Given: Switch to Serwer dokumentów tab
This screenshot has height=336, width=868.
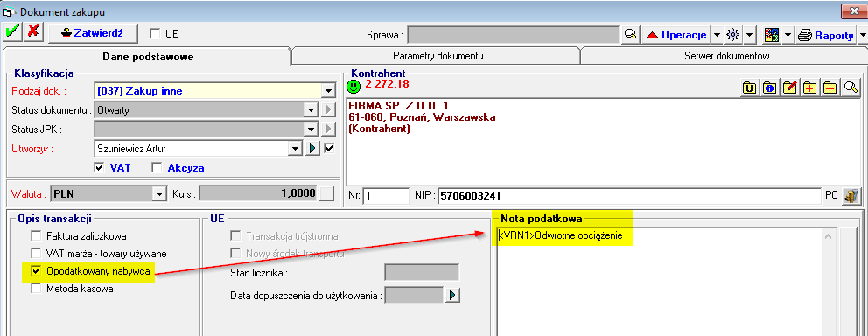Looking at the screenshot, I should [x=725, y=56].
